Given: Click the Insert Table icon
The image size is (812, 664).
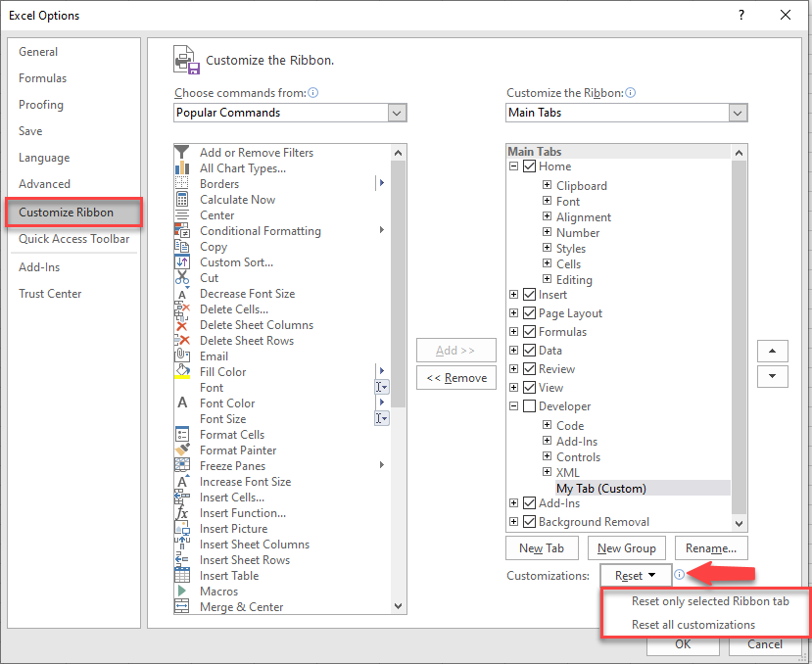Looking at the screenshot, I should click(x=182, y=576).
